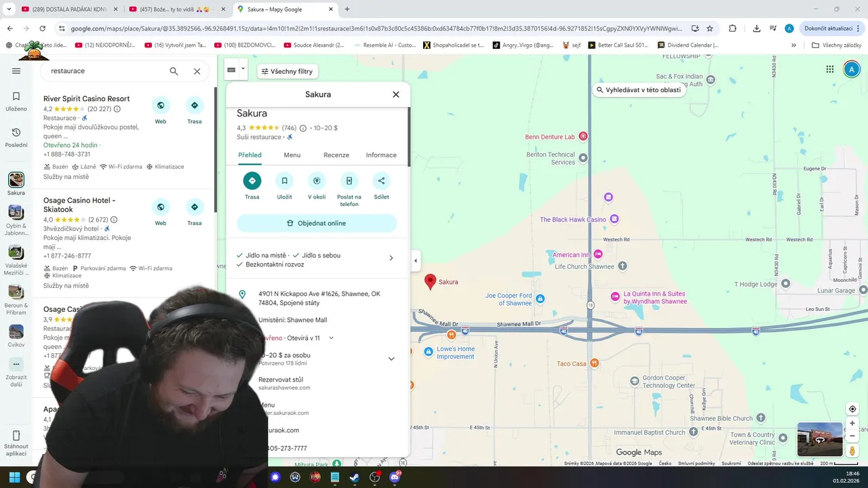Open the Uloženo saved places icon
Viewport: 868px width, 488px height.
coord(16,96)
